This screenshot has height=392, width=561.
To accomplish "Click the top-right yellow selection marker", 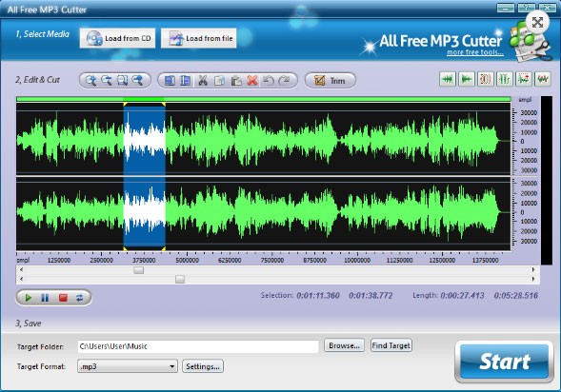I will tap(164, 105).
